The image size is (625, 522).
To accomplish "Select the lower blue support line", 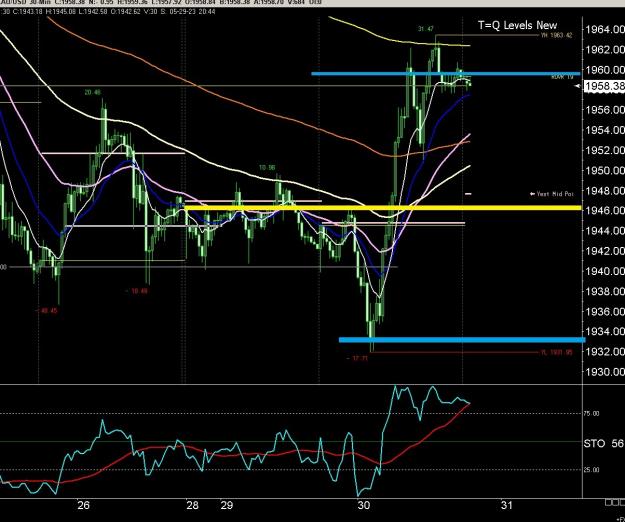I will (462, 340).
